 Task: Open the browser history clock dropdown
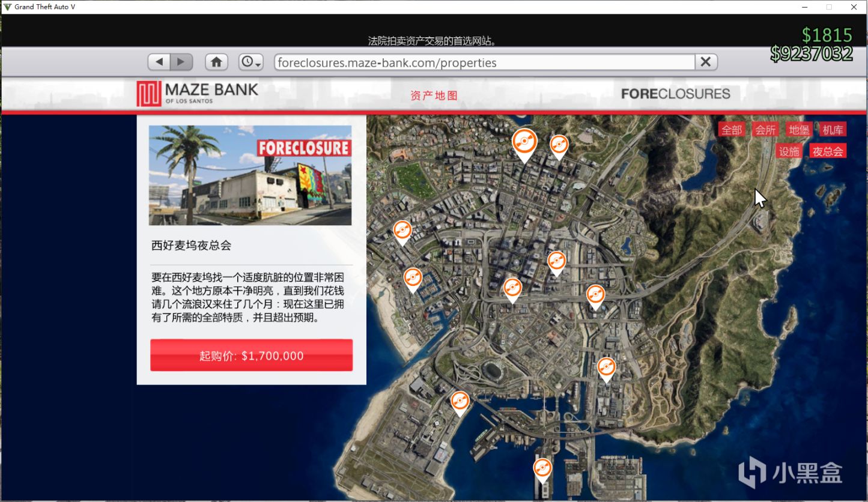coord(251,62)
